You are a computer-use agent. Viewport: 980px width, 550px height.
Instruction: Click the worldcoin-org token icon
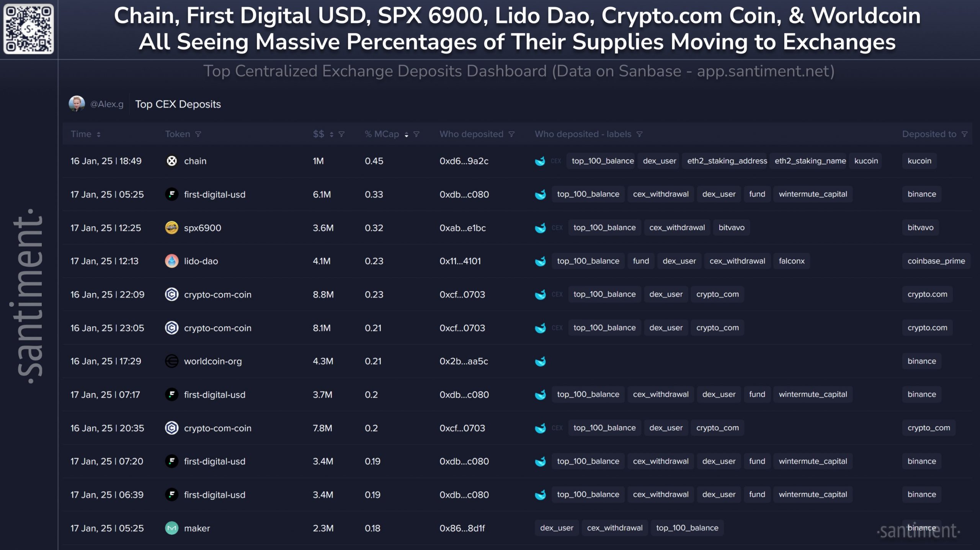point(171,361)
